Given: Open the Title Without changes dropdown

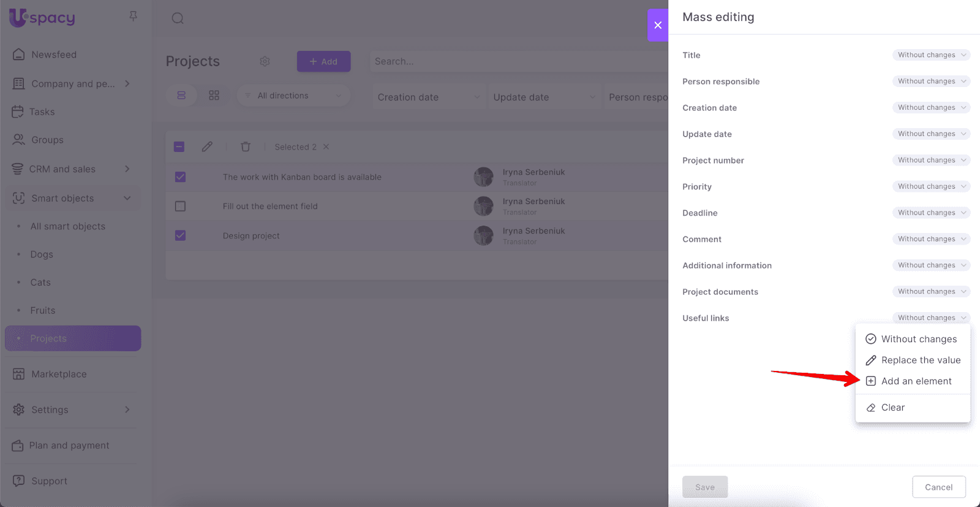Looking at the screenshot, I should (931, 55).
